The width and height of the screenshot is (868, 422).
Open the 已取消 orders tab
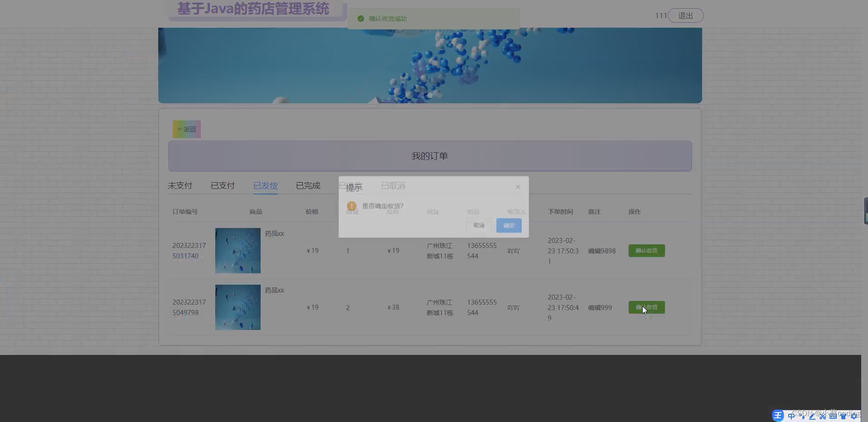click(x=393, y=186)
